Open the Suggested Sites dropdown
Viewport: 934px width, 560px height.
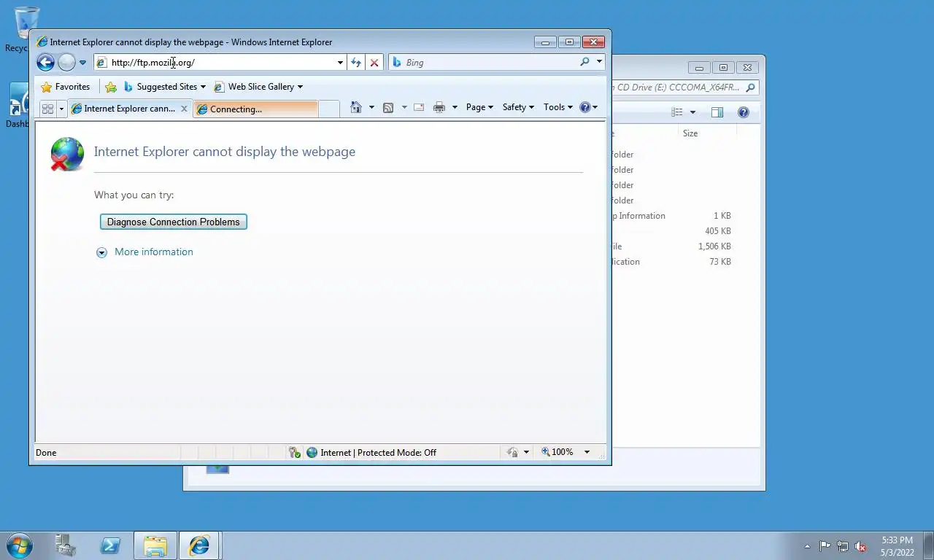pyautogui.click(x=165, y=87)
